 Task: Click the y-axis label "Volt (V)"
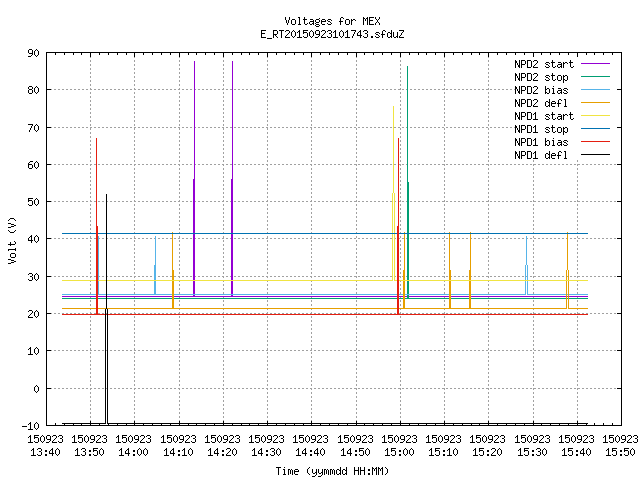point(12,240)
